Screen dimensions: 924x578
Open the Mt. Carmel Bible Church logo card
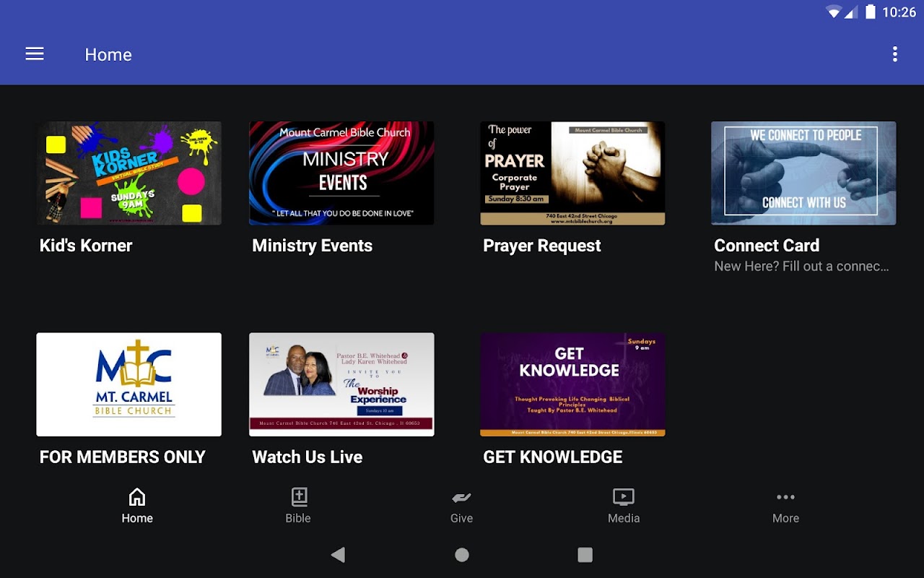(129, 384)
